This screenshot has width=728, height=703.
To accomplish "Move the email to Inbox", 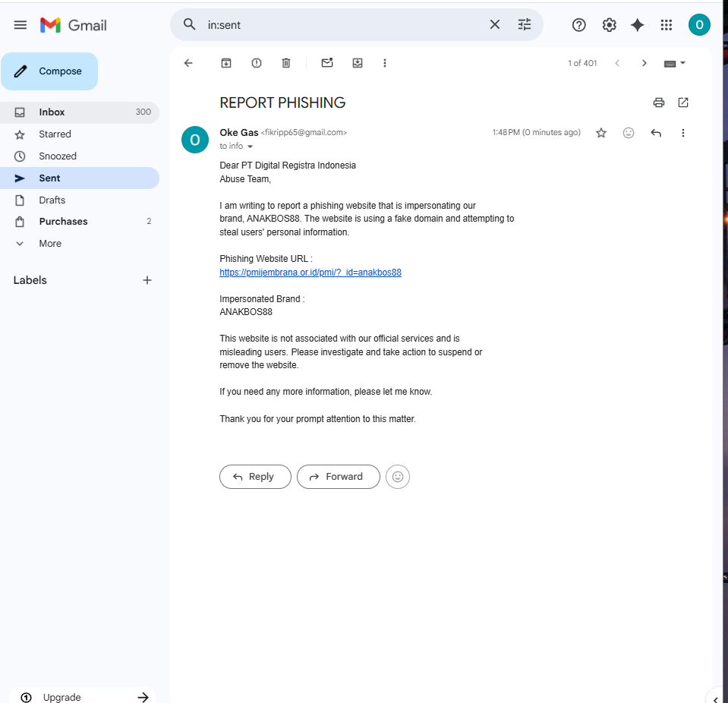I will (358, 63).
